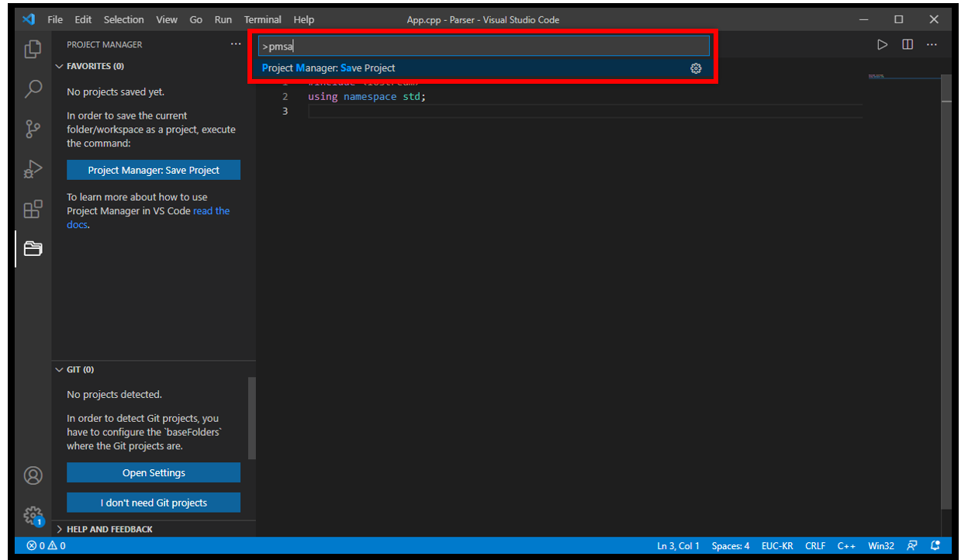Open the Extensions view icon
968x560 pixels.
(x=33, y=209)
